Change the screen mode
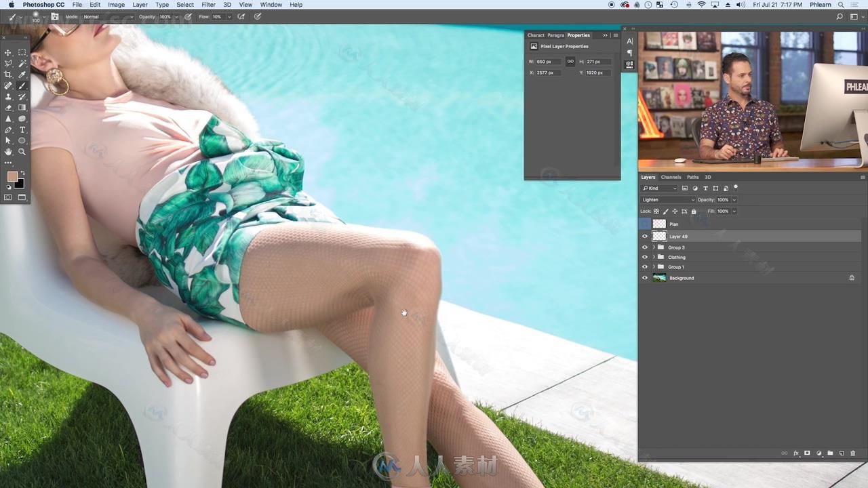The height and width of the screenshot is (488, 868). [x=22, y=197]
